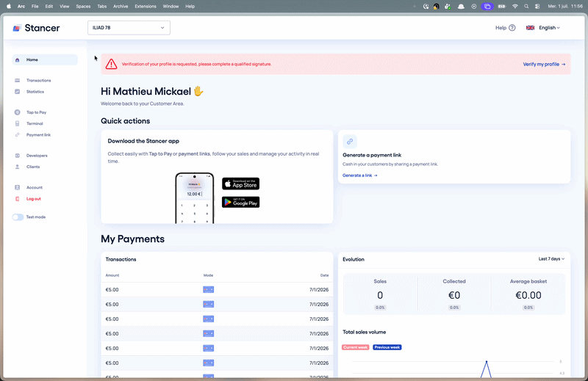The image size is (588, 381).
Task: Open Clients sidebar icon
Action: [17, 167]
